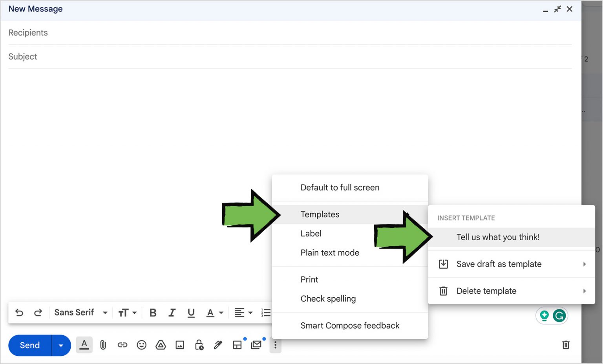Open the alignment options slider arrow
Viewport: 603px width, 364px height.
250,312
